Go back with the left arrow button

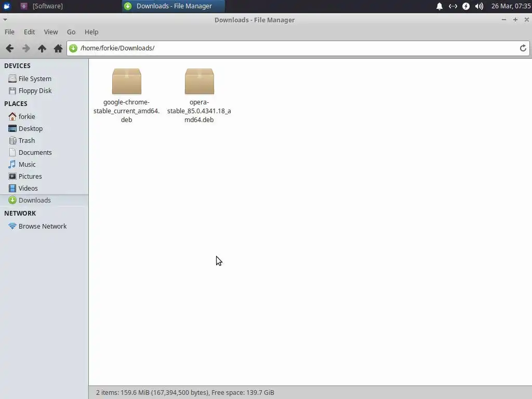point(10,48)
